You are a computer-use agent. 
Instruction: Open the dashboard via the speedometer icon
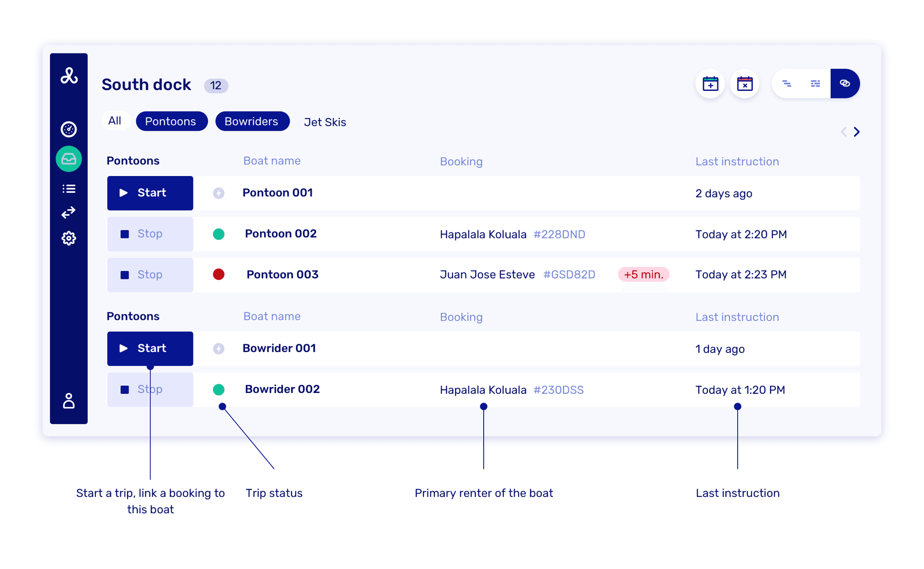coord(69,129)
